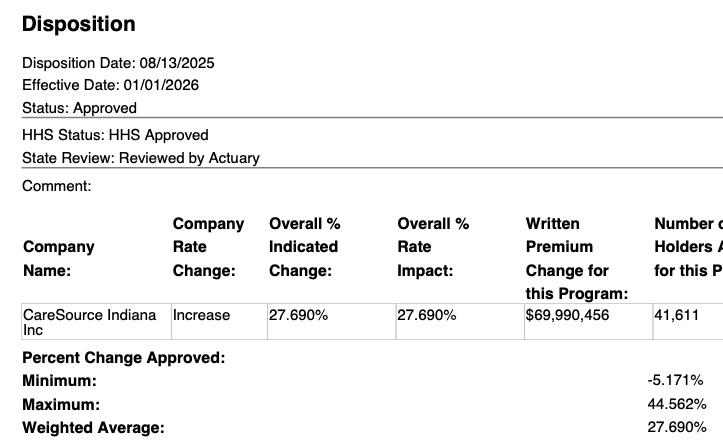Click the Maximum value 44.562%
The image size is (723, 446).
(677, 405)
